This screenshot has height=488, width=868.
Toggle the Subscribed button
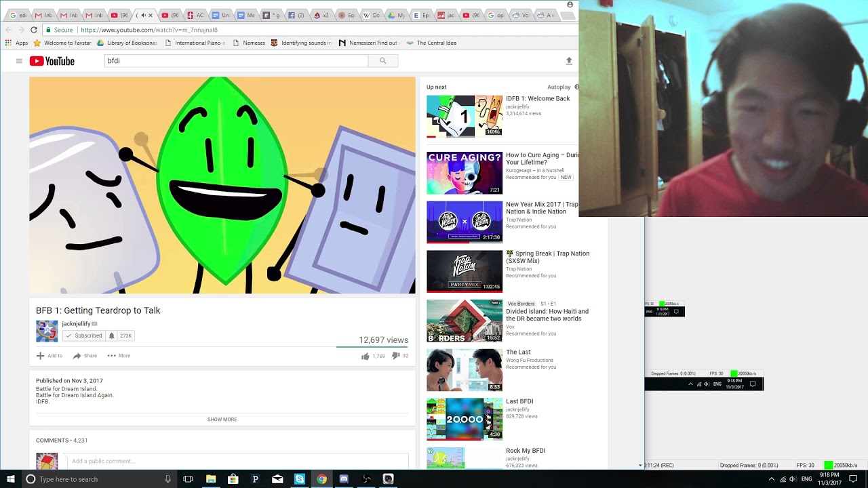click(83, 335)
